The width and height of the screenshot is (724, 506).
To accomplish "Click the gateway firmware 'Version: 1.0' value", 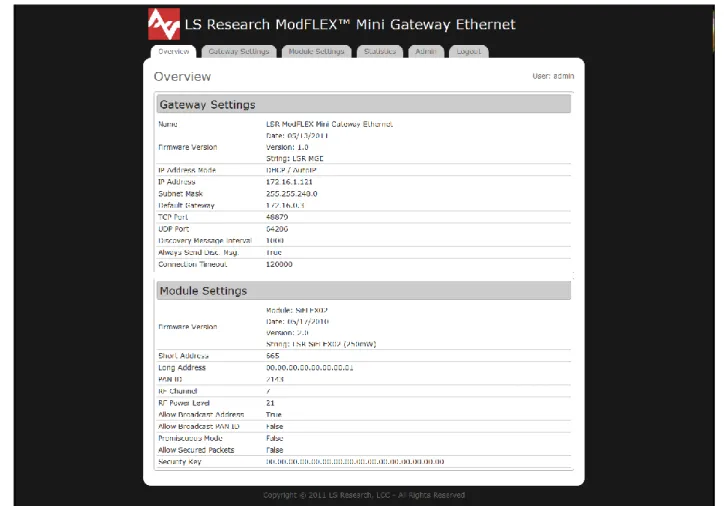I will point(287,147).
